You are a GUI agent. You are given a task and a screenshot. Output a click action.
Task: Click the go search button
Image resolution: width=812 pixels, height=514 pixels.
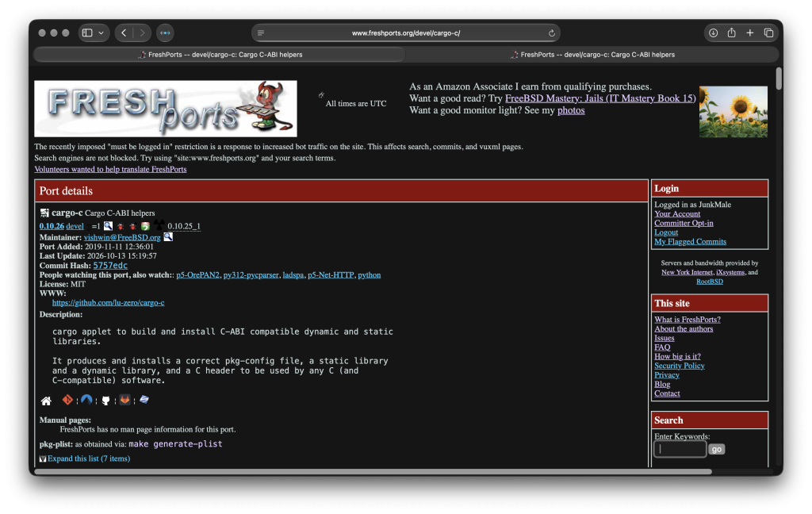point(717,449)
